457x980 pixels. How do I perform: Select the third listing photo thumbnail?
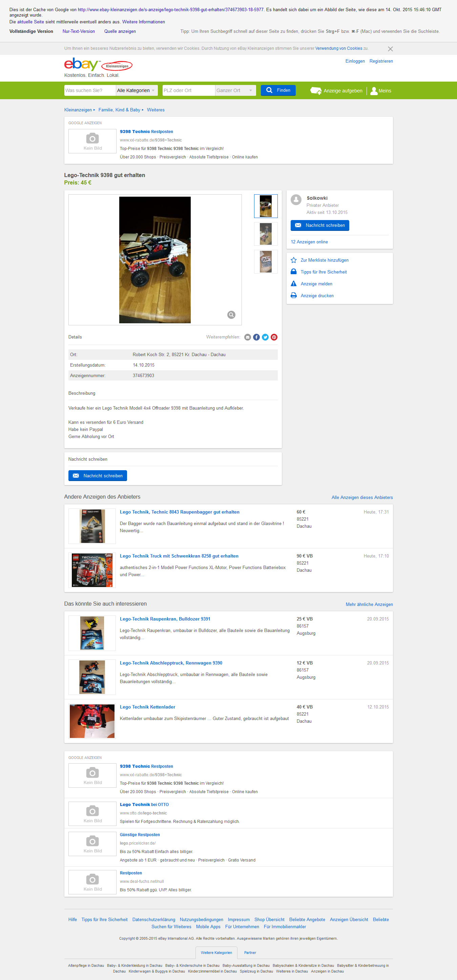(x=266, y=261)
